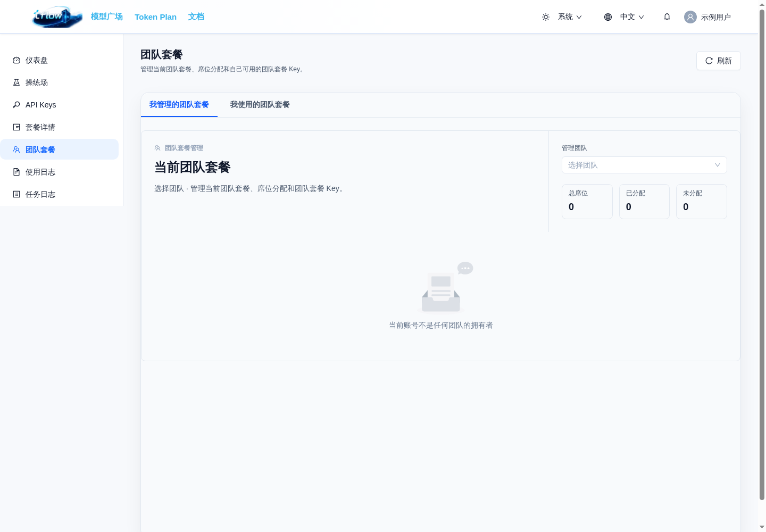Switch to 我管理的团队套餐 tab
The width and height of the screenshot is (766, 532).
[x=179, y=105]
